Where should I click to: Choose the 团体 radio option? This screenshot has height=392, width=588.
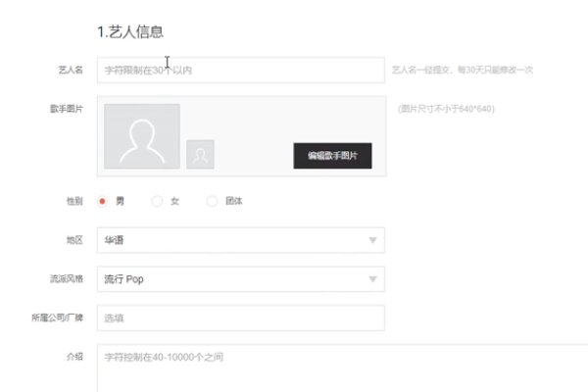(x=212, y=201)
